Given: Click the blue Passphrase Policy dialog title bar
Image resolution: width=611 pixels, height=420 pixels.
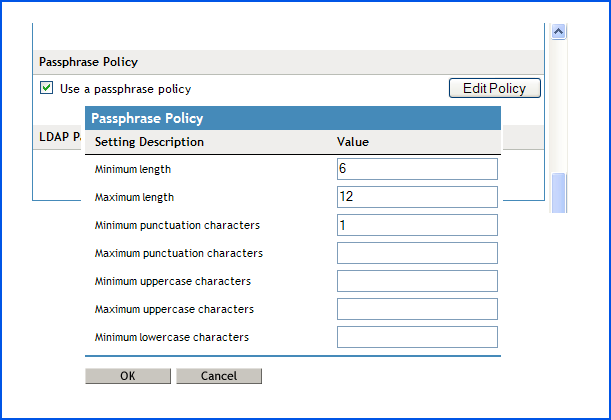Looking at the screenshot, I should [292, 118].
